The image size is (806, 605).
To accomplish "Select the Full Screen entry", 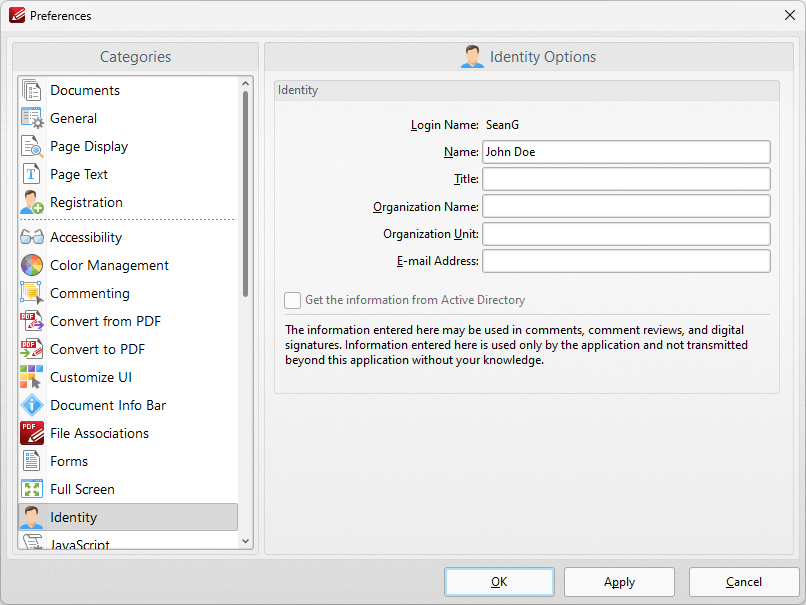I will [x=128, y=489].
